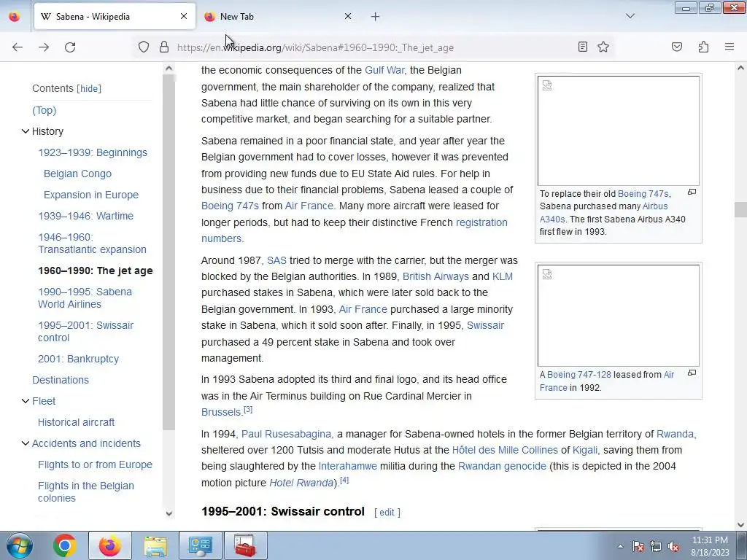Click the browser forward arrow

pyautogui.click(x=44, y=47)
